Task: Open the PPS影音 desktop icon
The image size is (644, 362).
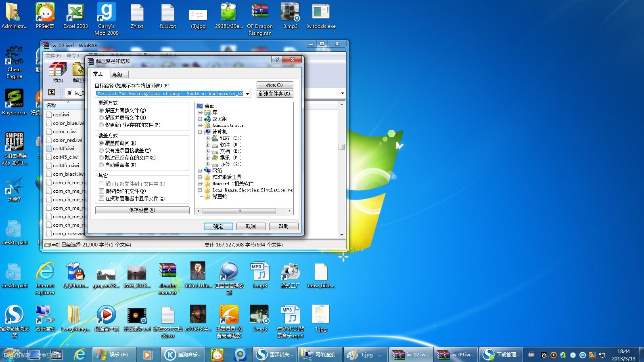Action: [45, 16]
